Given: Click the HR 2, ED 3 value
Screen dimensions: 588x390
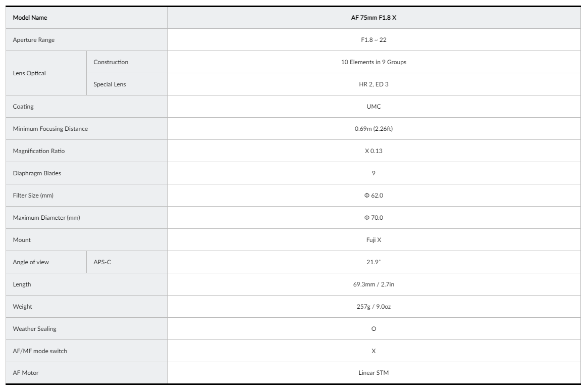Looking at the screenshot, I should tap(373, 84).
